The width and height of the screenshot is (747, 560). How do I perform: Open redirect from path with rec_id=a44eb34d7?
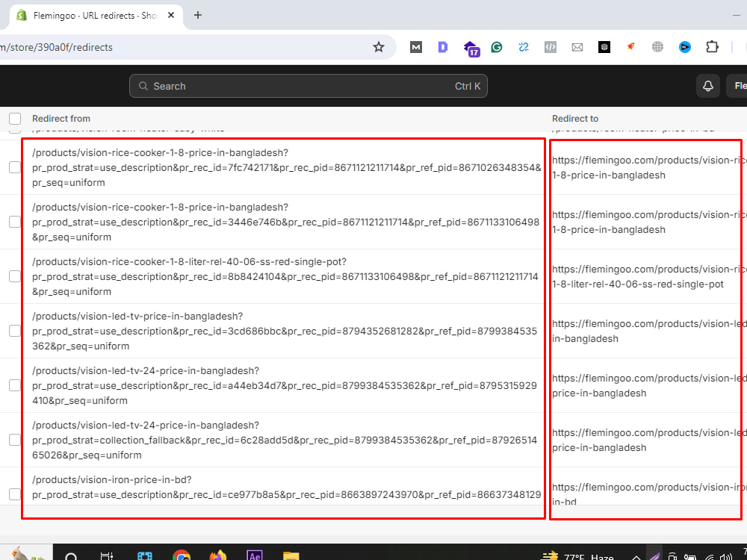[285, 386]
